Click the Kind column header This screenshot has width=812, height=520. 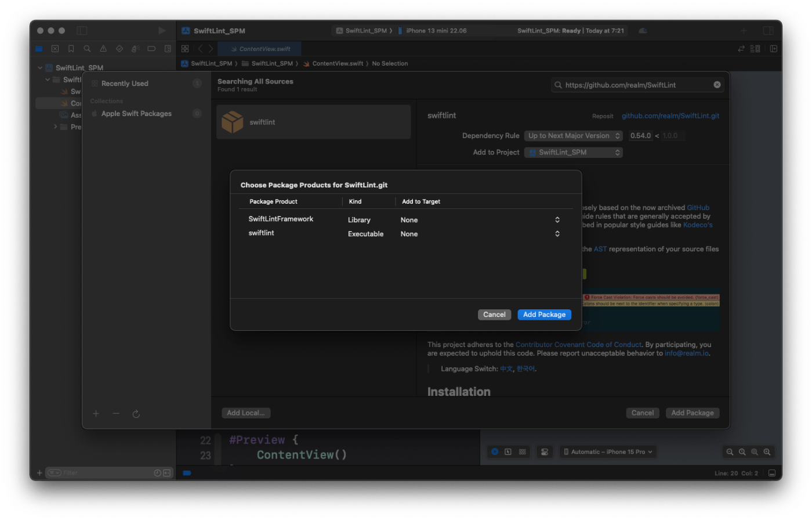[x=355, y=201]
